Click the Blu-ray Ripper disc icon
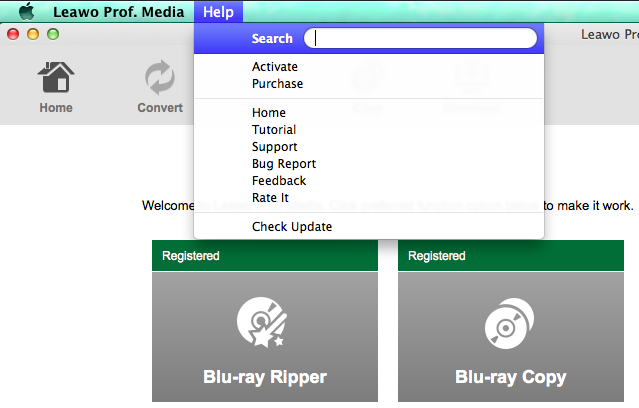Screen dimensions: 639x408 (262, 322)
